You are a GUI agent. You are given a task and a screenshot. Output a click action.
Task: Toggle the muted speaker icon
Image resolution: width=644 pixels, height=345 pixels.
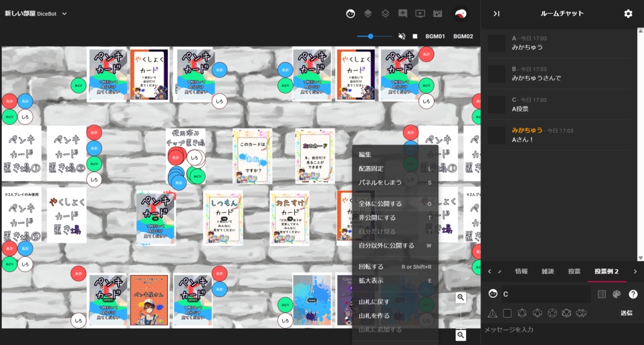click(x=402, y=36)
